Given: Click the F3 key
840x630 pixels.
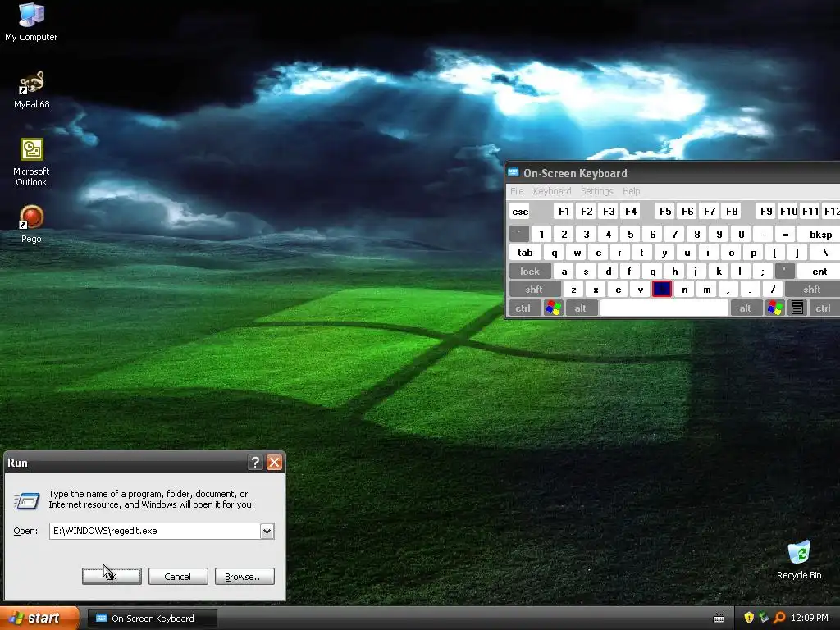Looking at the screenshot, I should click(609, 211).
